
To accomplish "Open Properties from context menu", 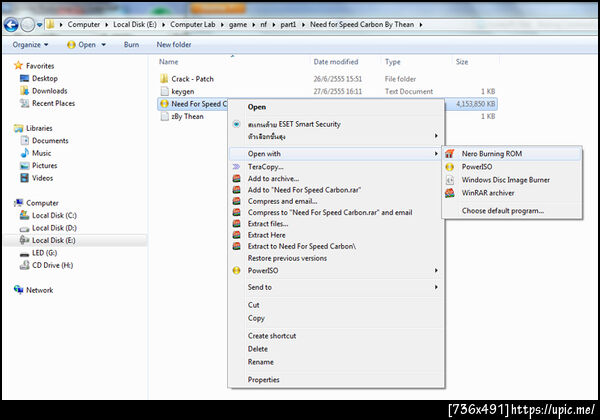I will coord(263,380).
